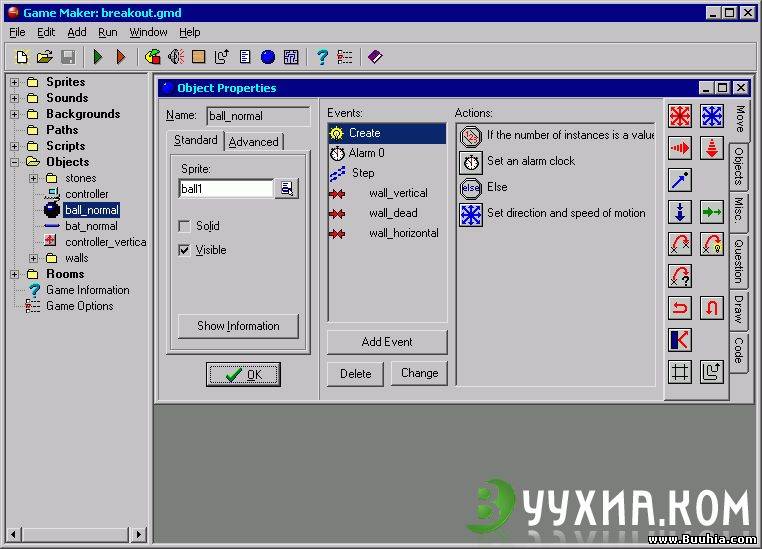This screenshot has height=549, width=762.
Task: Expand the Scripts folder
Action: pos(15,146)
